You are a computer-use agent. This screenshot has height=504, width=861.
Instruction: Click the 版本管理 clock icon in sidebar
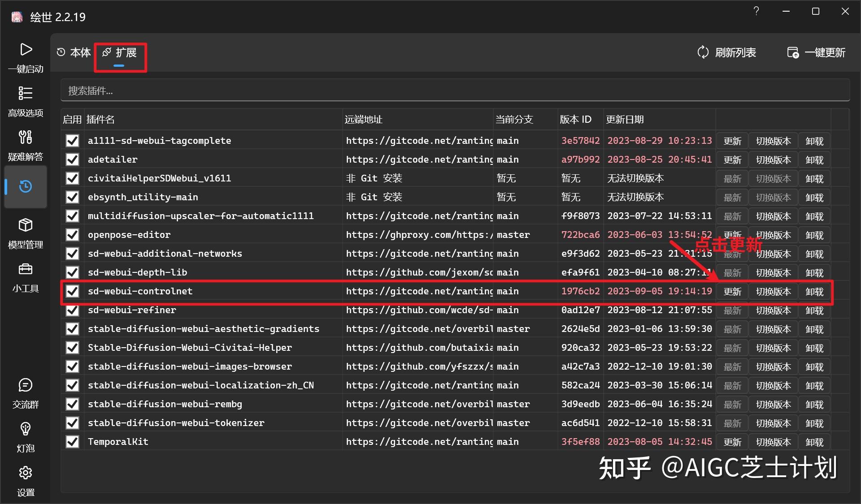[x=26, y=187]
